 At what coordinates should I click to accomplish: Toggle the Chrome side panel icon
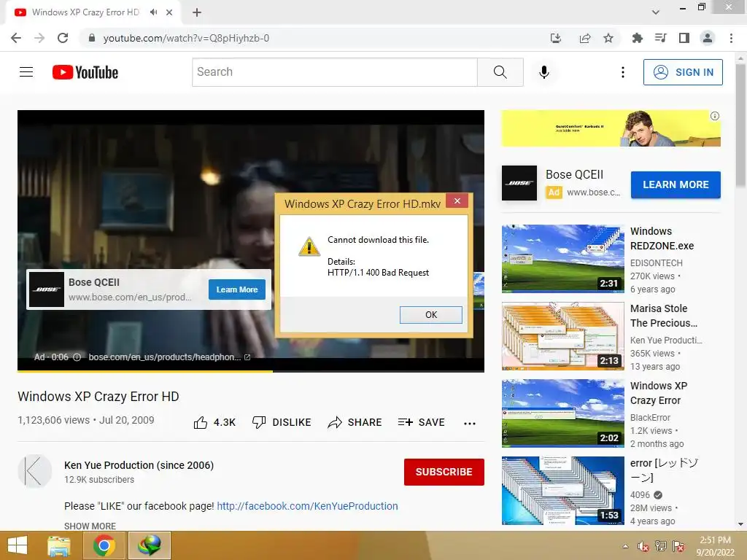[684, 38]
